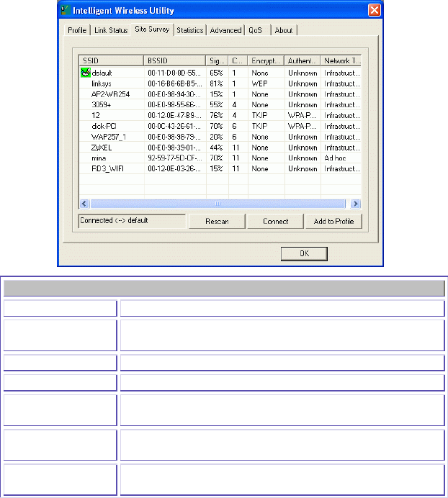448x498 pixels.
Task: Select the AP2-WR254 network
Action: pyautogui.click(x=220, y=94)
